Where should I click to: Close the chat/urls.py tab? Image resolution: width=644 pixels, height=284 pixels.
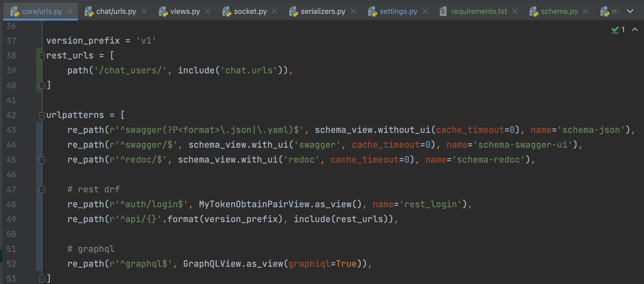pos(144,11)
